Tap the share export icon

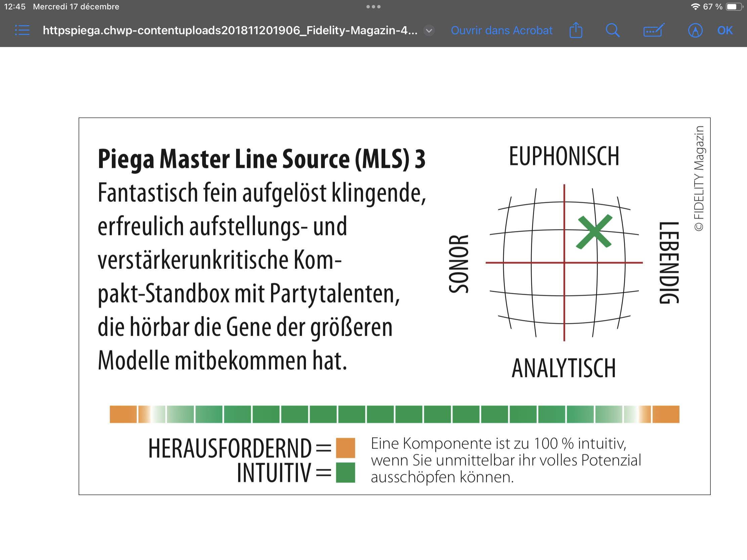coord(576,30)
